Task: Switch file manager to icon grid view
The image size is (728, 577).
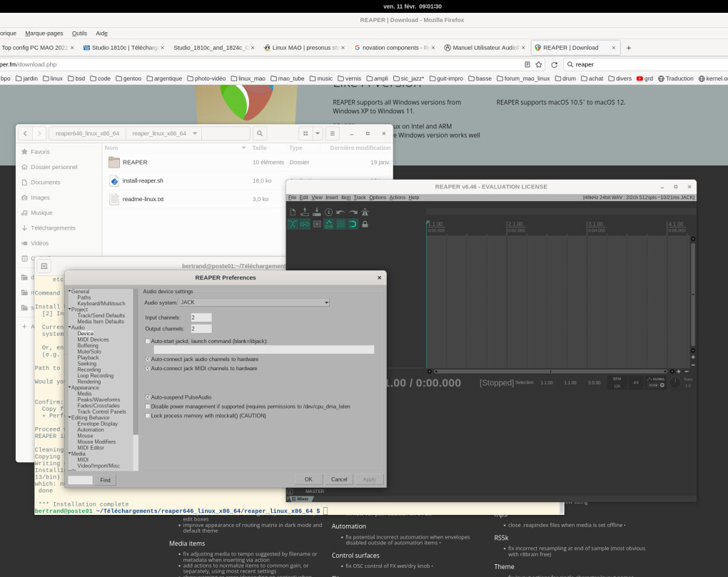Action: pos(305,133)
